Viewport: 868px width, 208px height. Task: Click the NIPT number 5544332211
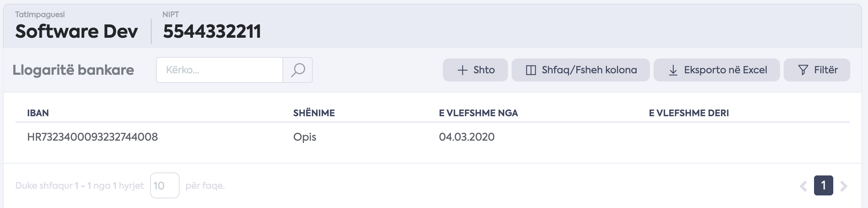click(x=212, y=31)
